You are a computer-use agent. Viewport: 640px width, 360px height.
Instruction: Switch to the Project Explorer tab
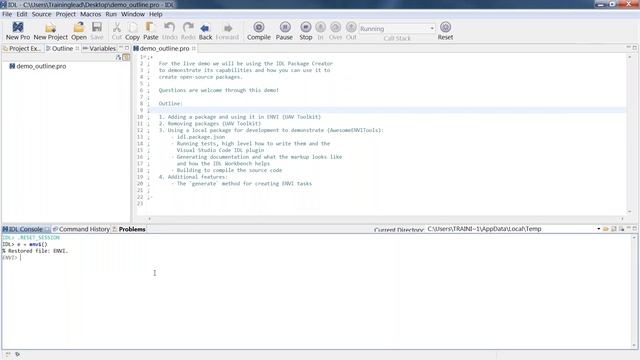22,48
